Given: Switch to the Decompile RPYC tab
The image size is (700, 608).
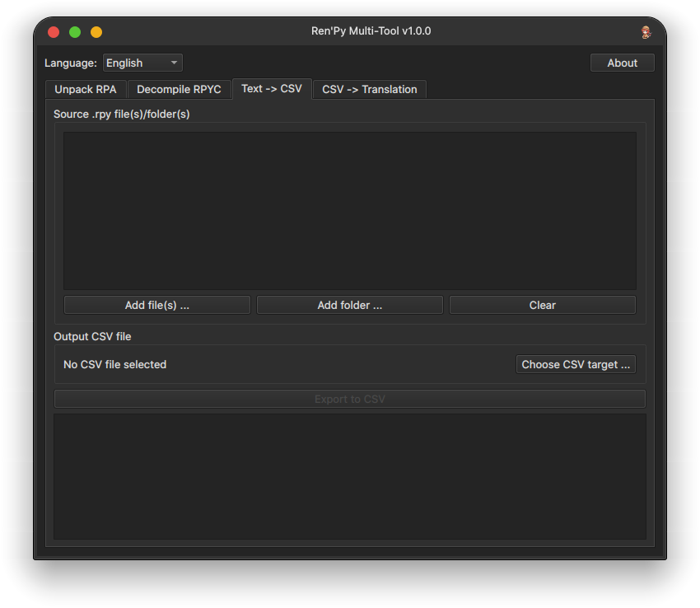Looking at the screenshot, I should (179, 89).
